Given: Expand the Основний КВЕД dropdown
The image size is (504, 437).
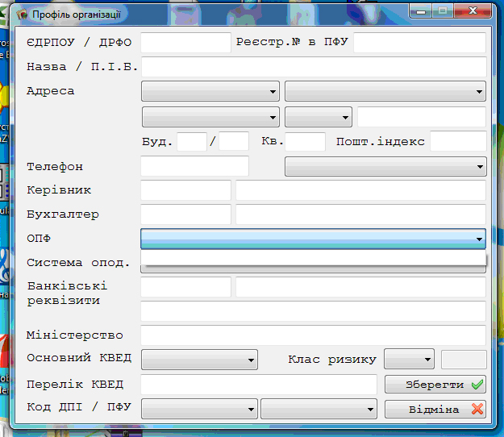Looking at the screenshot, I should pos(199,359).
